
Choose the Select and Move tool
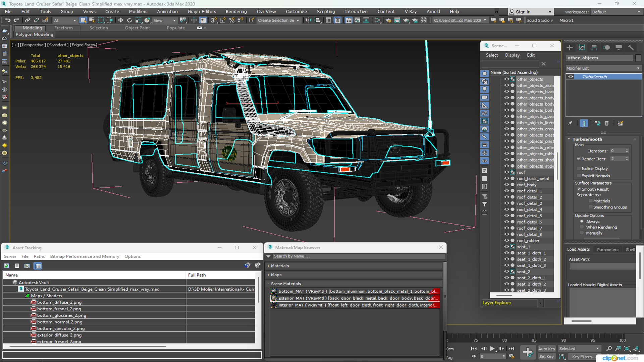point(121,20)
